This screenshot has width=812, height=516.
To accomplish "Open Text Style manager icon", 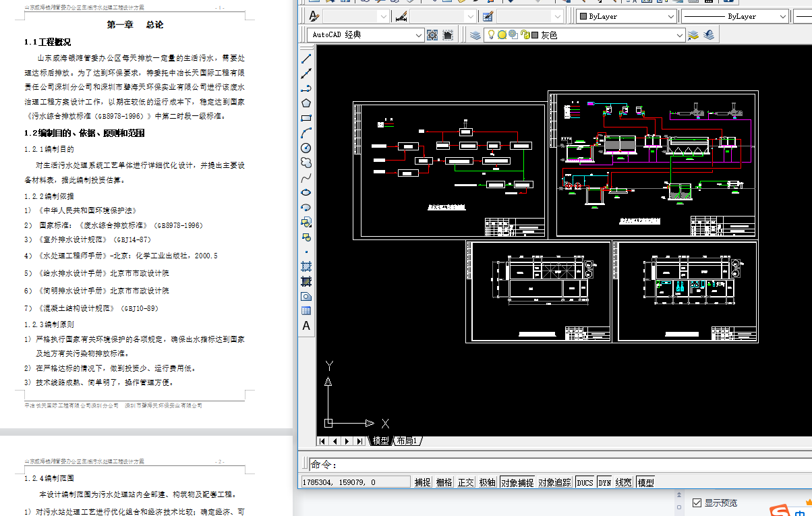I will tap(314, 16).
